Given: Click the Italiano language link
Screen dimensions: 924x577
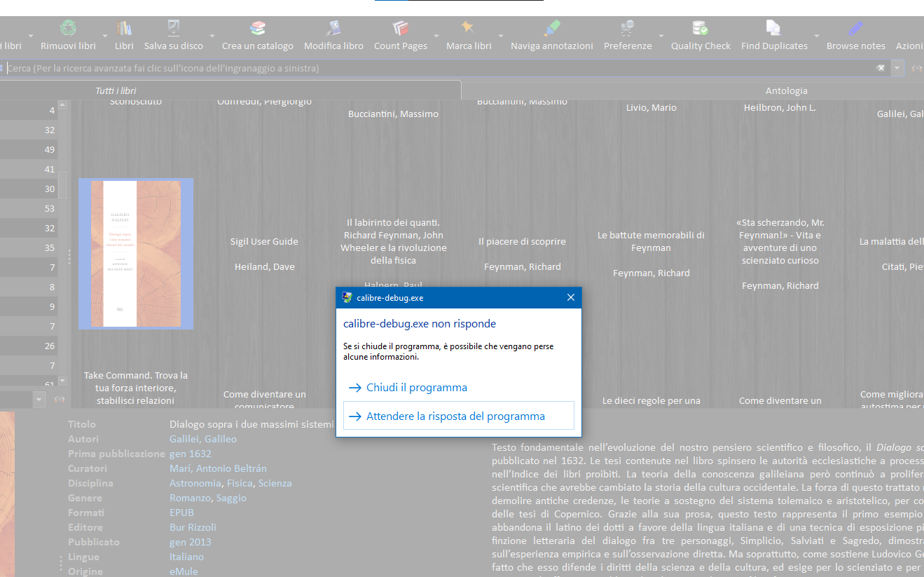Looking at the screenshot, I should 186,557.
